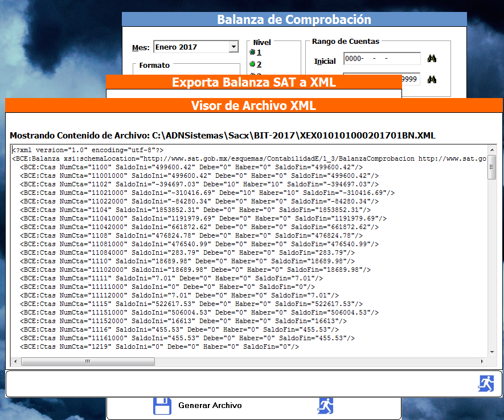This screenshot has height=420, width=504.
Task: Click vertical scrollbar down arrow in XML viewer
Action: point(492,352)
